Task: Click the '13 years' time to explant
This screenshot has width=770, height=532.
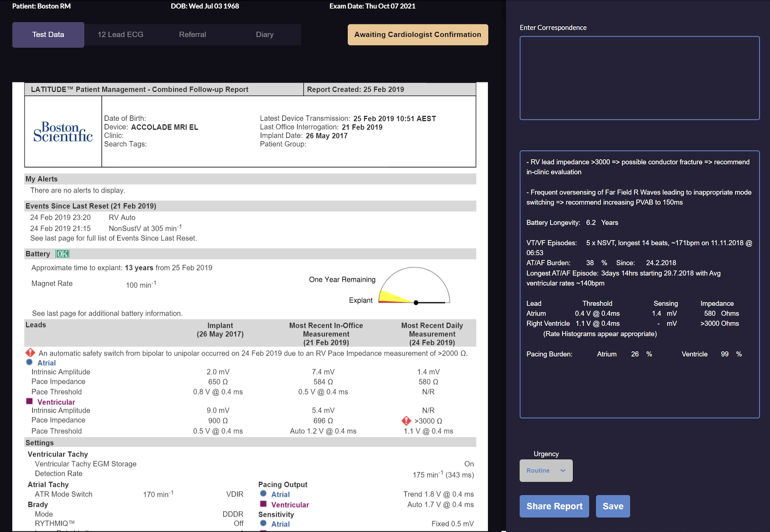Action: [x=139, y=268]
